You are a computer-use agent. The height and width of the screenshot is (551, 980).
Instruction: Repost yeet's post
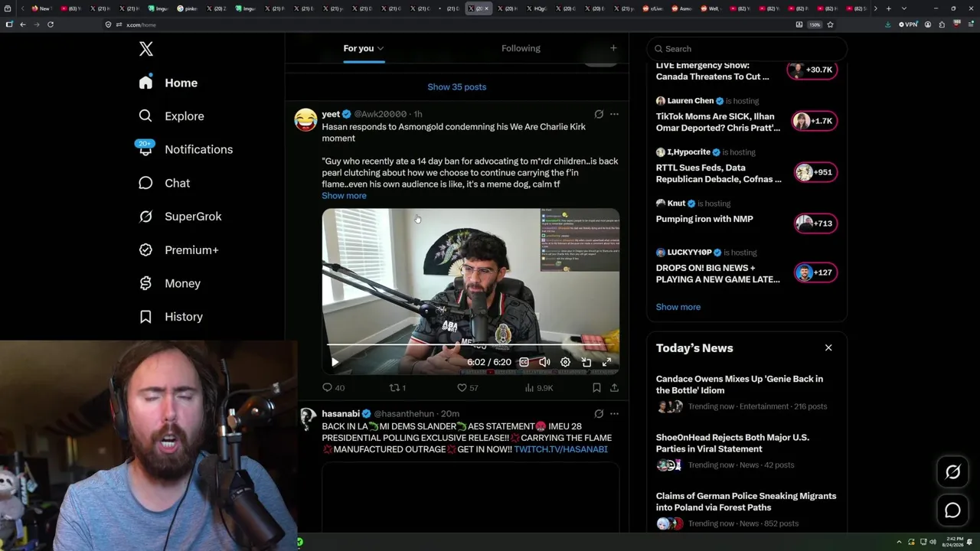[x=397, y=388]
